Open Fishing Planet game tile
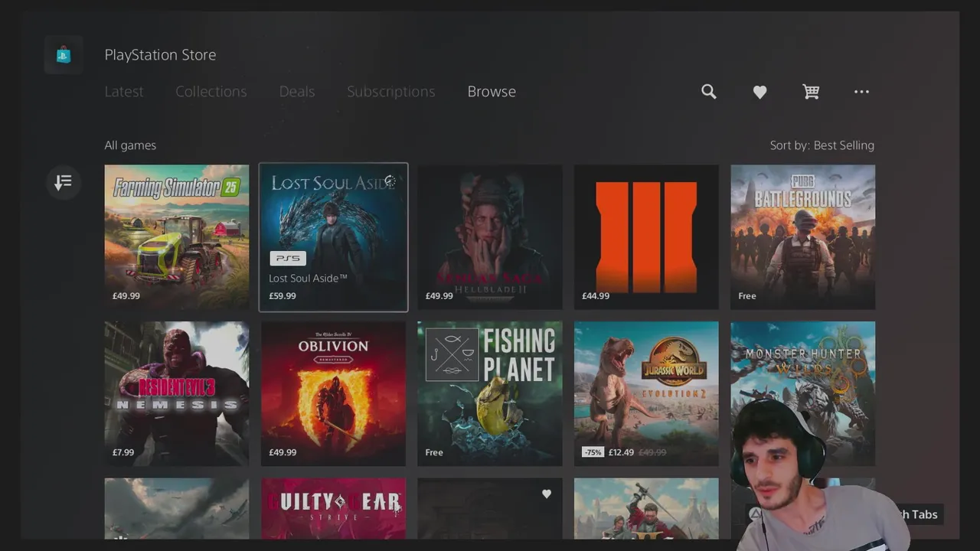Image resolution: width=980 pixels, height=551 pixels. (490, 393)
